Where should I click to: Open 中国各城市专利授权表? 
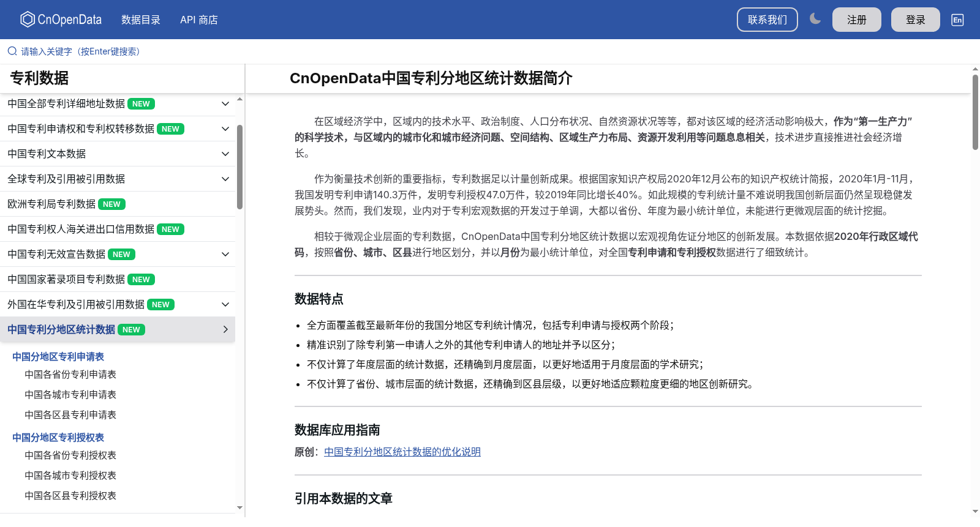70,476
